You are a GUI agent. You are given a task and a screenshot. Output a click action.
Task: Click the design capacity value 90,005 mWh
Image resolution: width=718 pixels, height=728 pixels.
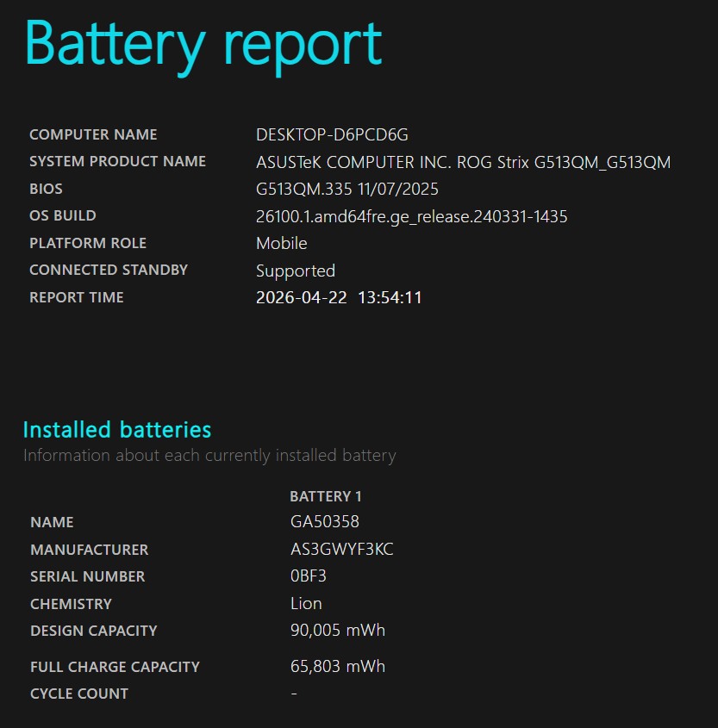point(338,630)
